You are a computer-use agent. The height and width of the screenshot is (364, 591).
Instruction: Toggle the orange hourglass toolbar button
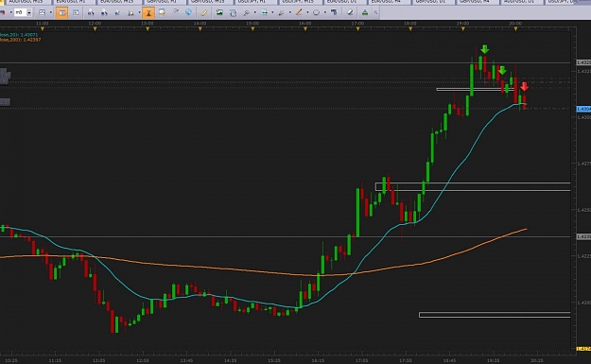pyautogui.click(x=148, y=12)
